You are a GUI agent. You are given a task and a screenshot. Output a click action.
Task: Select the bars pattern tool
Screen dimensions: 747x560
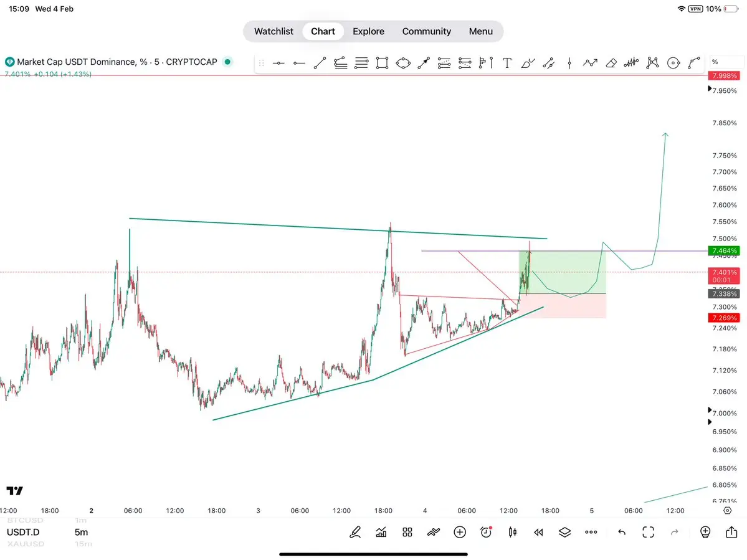(x=631, y=63)
